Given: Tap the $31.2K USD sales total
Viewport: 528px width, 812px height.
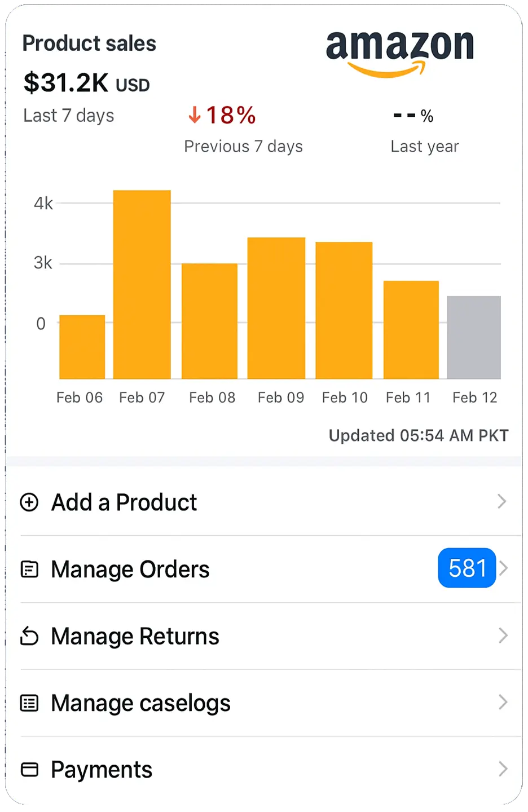Looking at the screenshot, I should (x=87, y=83).
